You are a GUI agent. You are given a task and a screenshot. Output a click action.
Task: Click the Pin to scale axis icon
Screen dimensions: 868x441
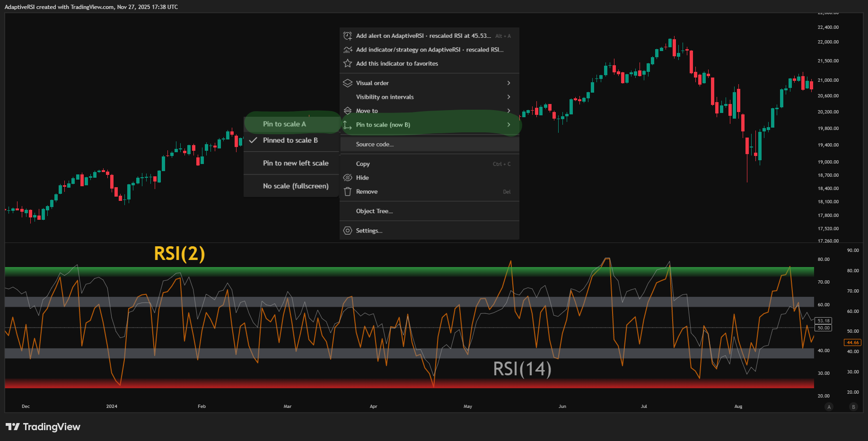[348, 125]
